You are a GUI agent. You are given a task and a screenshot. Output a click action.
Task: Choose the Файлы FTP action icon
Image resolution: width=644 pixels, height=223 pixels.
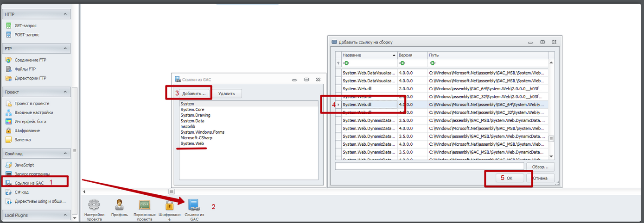click(x=8, y=69)
